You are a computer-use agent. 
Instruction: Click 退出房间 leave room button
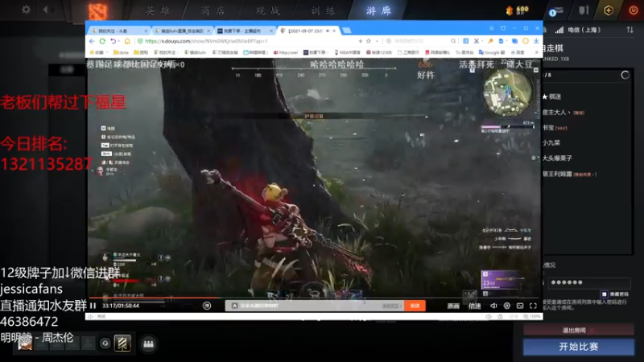pos(579,330)
